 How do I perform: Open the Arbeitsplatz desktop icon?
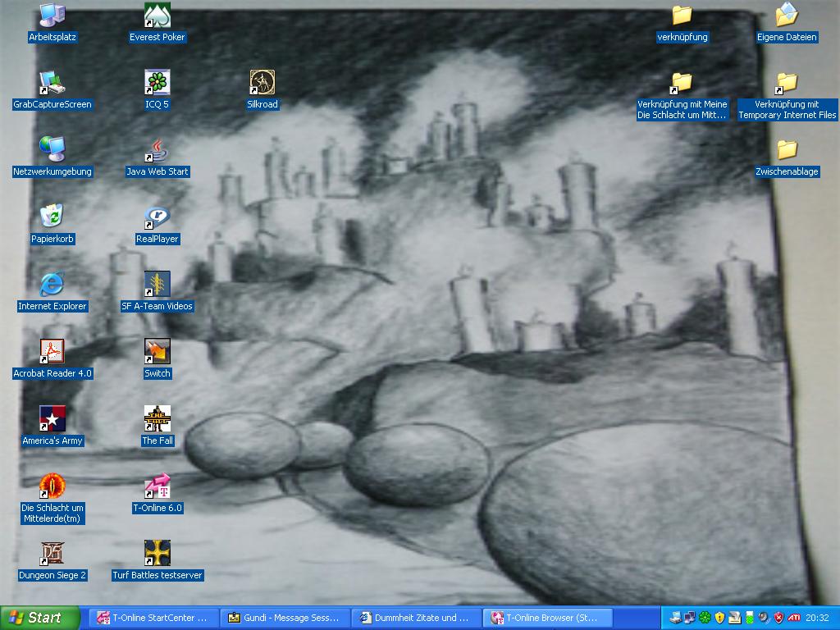[x=52, y=16]
